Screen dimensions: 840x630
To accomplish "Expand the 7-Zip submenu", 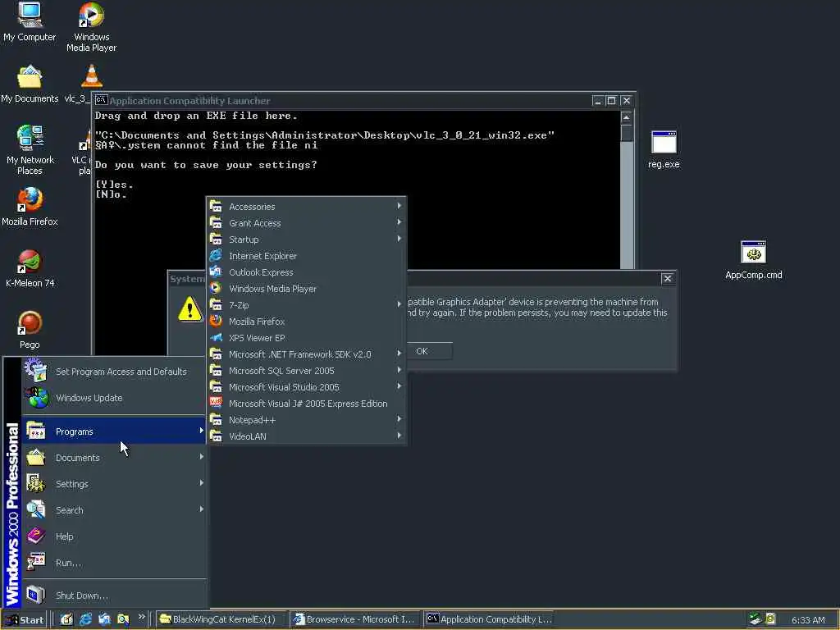I will (x=307, y=305).
